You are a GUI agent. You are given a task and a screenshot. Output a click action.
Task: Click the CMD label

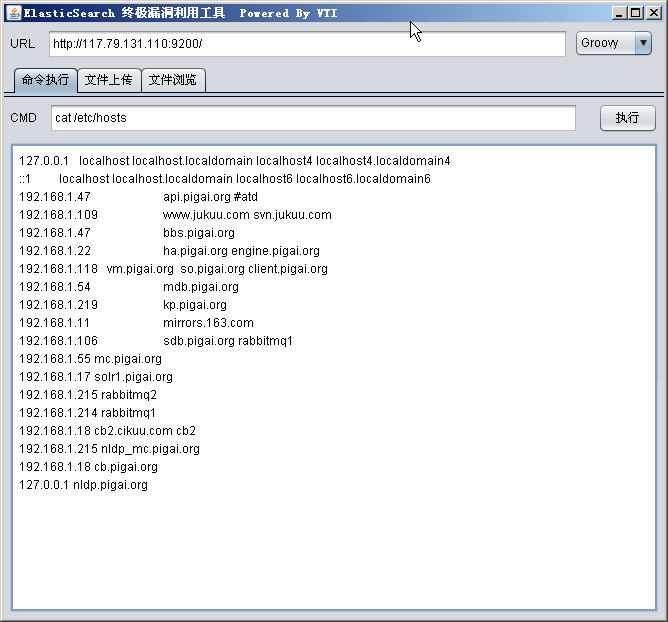click(x=23, y=118)
